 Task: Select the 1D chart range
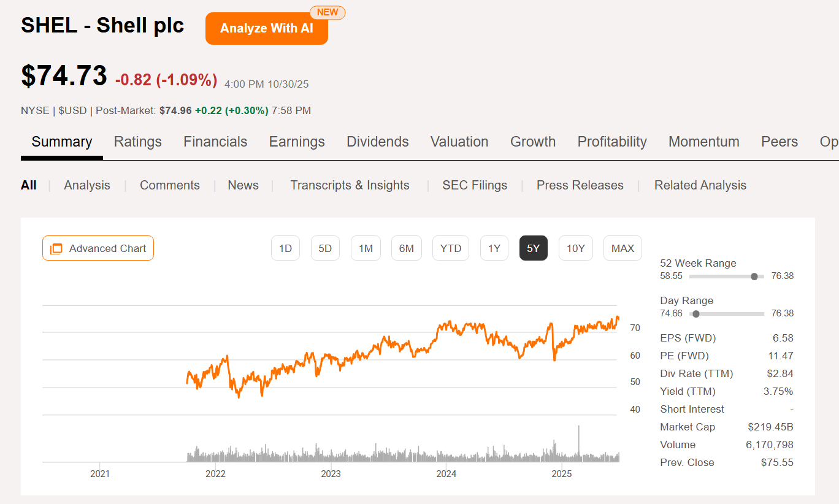[285, 248]
